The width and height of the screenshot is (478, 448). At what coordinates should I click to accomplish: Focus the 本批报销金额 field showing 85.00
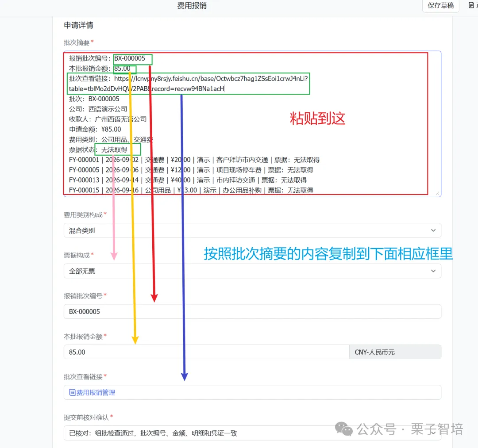(206, 352)
